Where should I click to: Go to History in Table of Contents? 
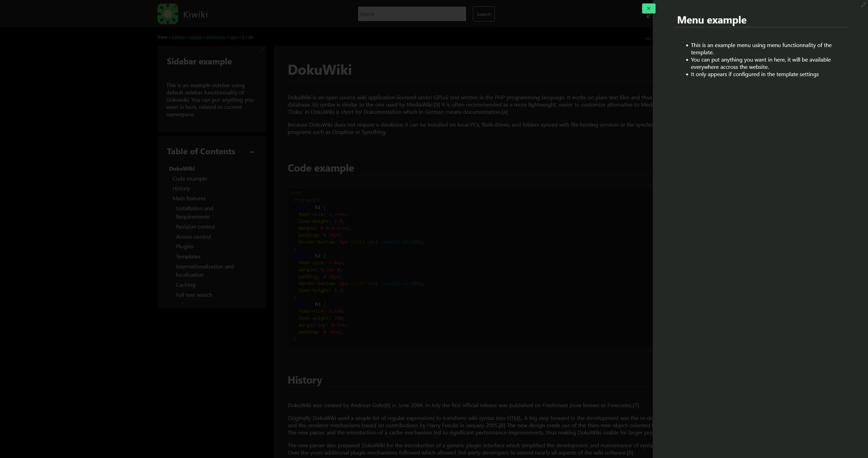click(181, 188)
